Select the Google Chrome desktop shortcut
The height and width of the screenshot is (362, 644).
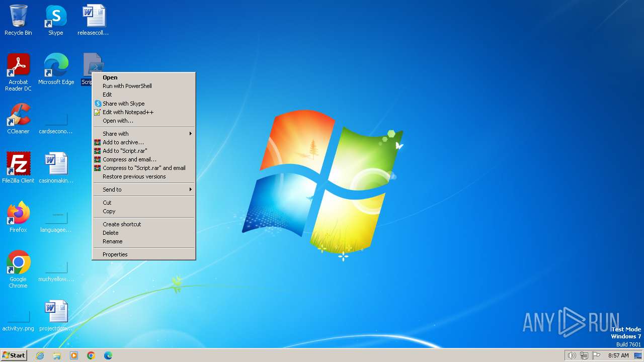click(x=18, y=269)
